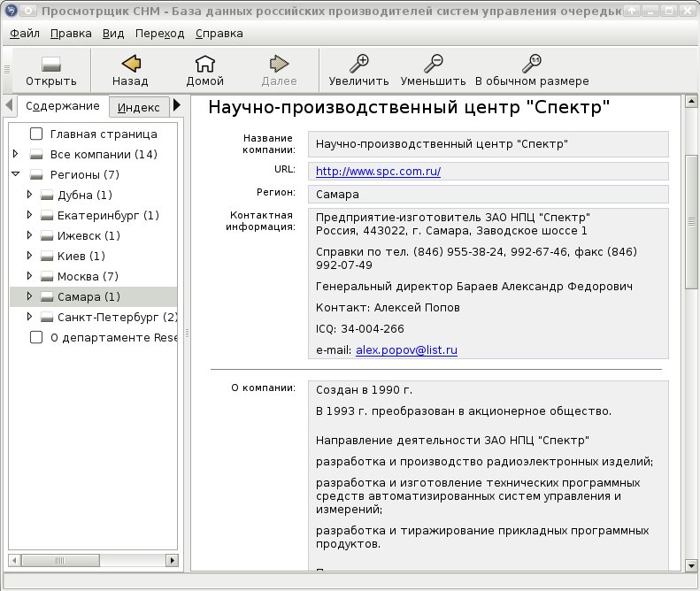
Task: Click the page heading Научно-производственный центр "Спектр"
Action: click(x=409, y=108)
